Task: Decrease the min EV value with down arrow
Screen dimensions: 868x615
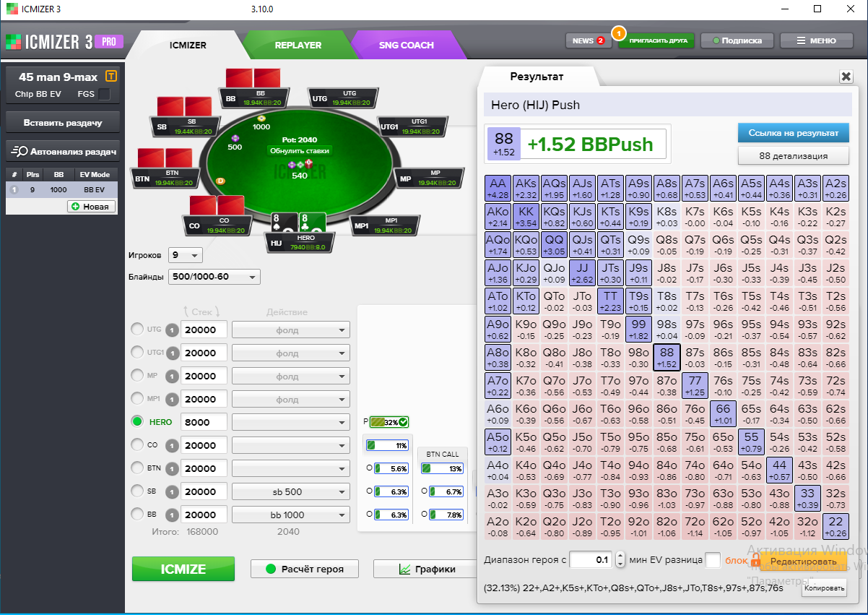Action: pyautogui.click(x=620, y=564)
